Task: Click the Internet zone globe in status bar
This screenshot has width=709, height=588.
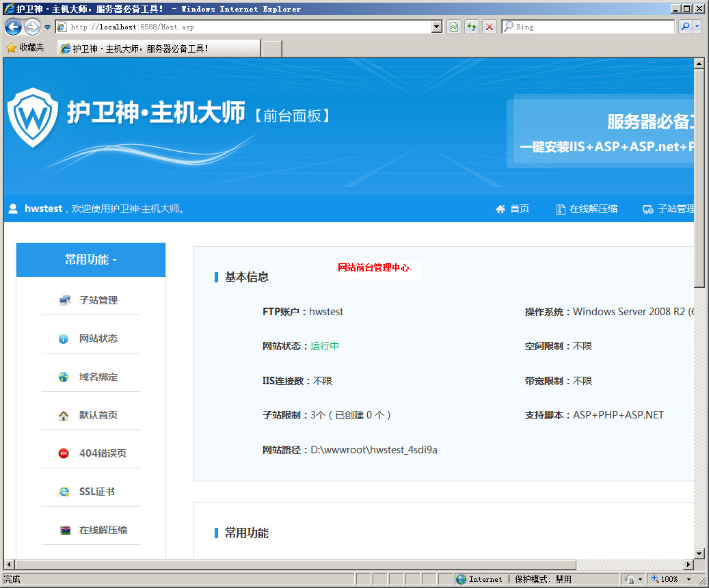Action: (x=461, y=579)
